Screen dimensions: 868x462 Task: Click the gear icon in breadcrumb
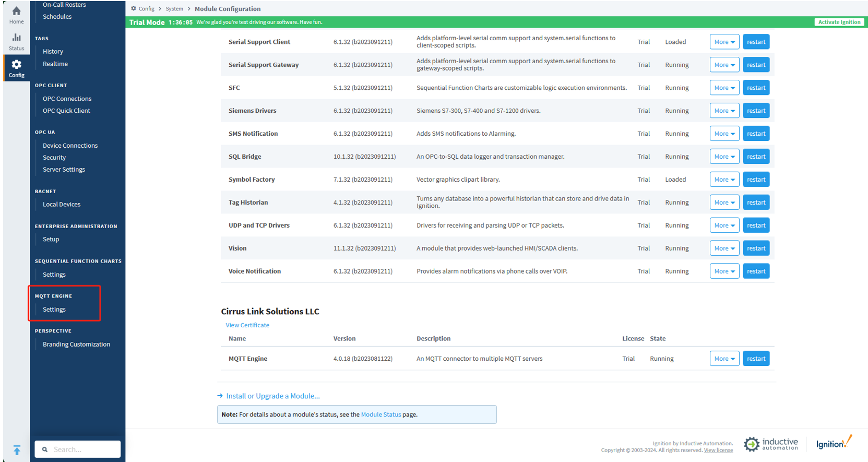tap(134, 8)
